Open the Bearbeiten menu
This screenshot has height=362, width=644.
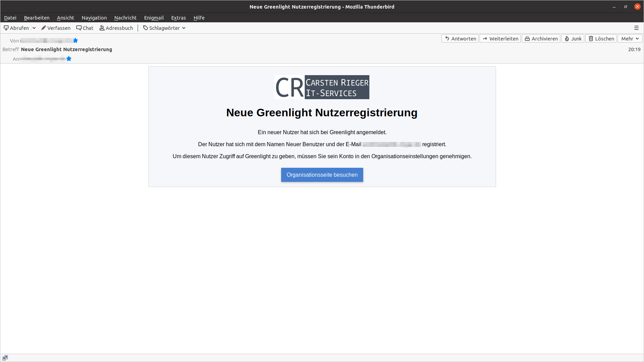[x=37, y=18]
